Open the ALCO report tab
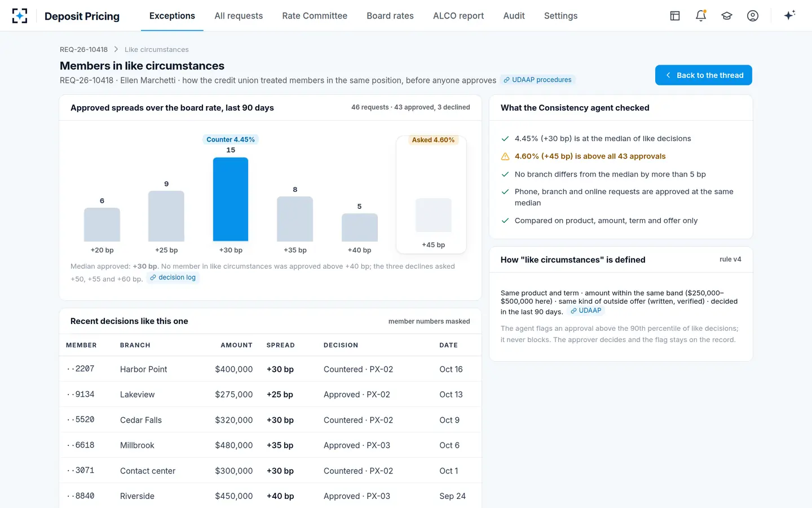 pyautogui.click(x=458, y=16)
